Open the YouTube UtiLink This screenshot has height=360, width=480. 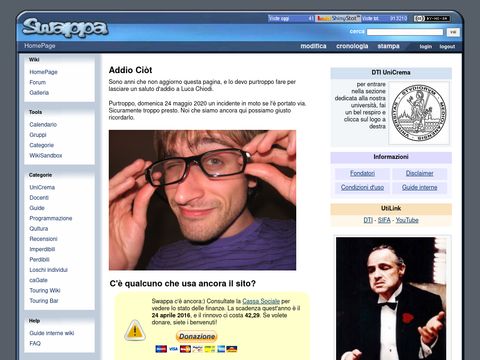click(x=407, y=220)
